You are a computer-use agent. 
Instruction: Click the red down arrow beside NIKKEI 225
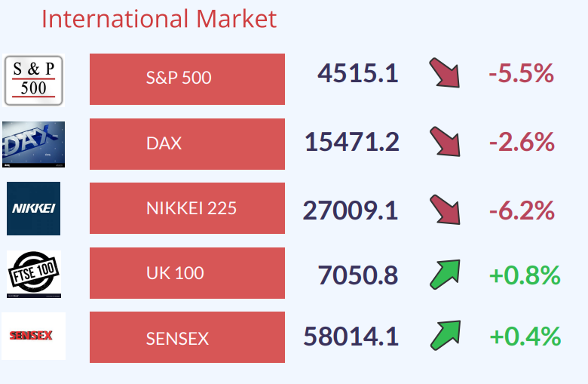445,209
